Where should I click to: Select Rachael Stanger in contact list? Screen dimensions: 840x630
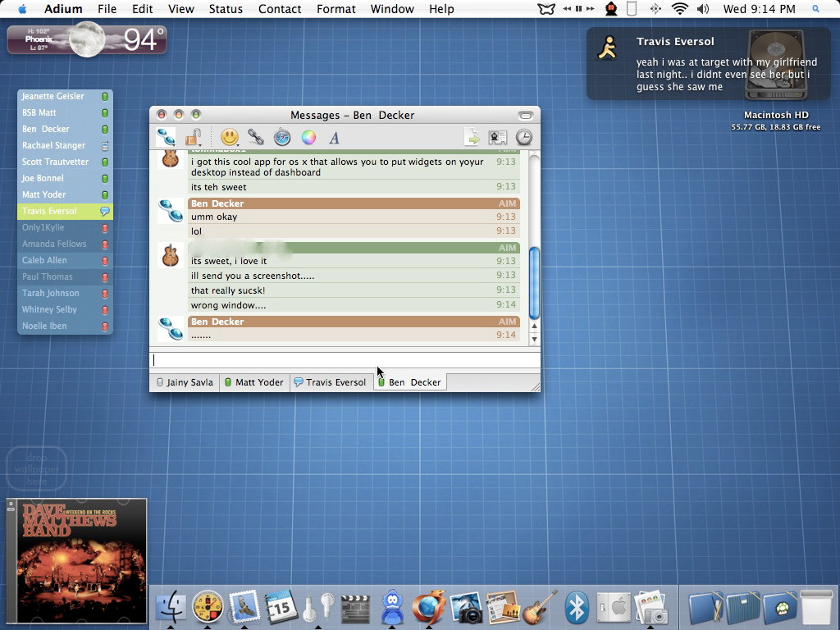point(65,146)
